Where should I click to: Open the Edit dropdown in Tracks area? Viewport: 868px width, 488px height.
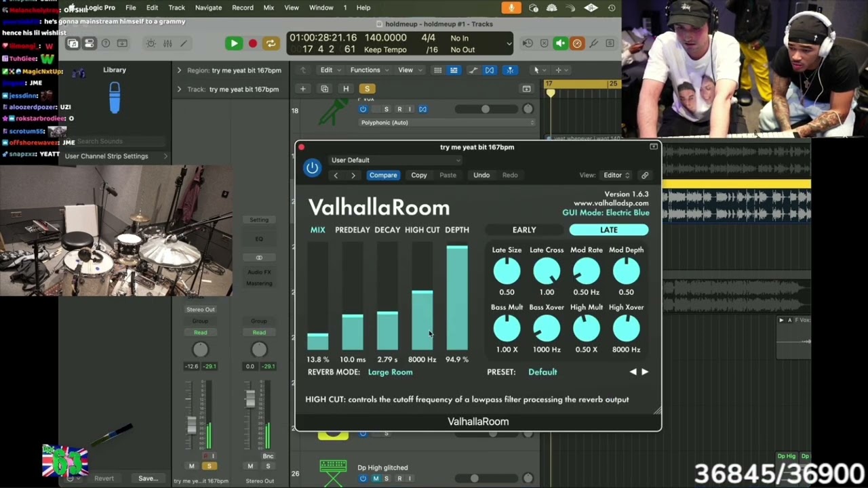point(330,70)
